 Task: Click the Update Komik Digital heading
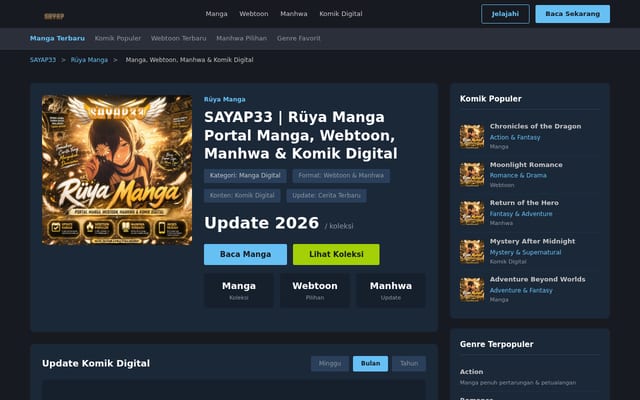click(96, 364)
